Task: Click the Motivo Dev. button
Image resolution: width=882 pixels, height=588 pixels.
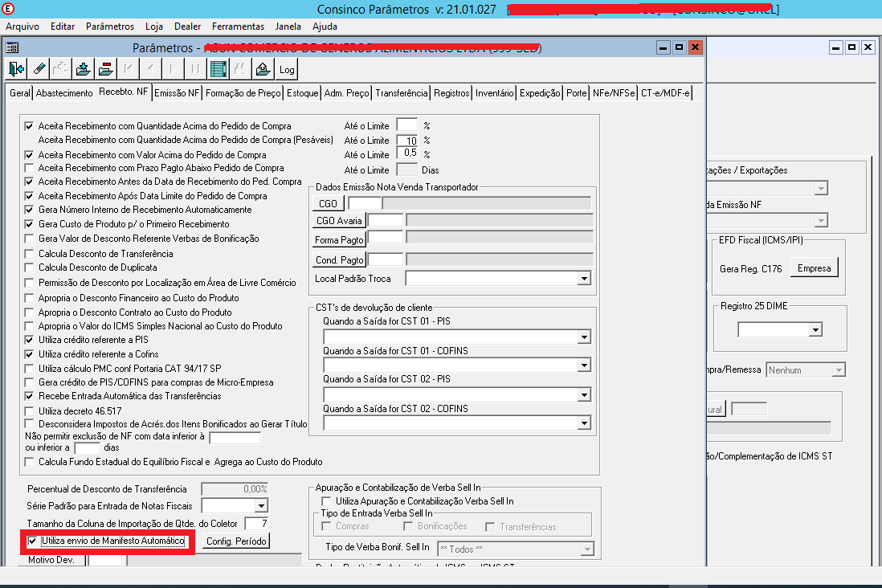Action: pos(51,560)
